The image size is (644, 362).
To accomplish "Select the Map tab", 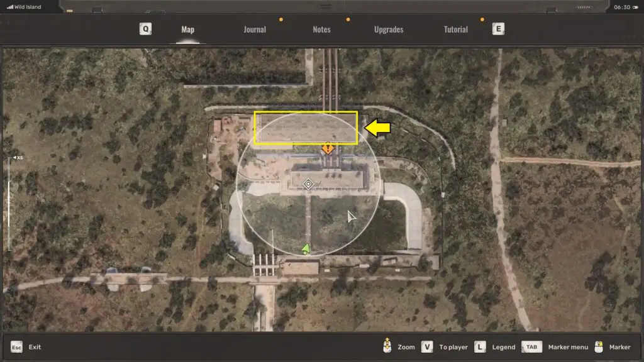I will pyautogui.click(x=187, y=30).
